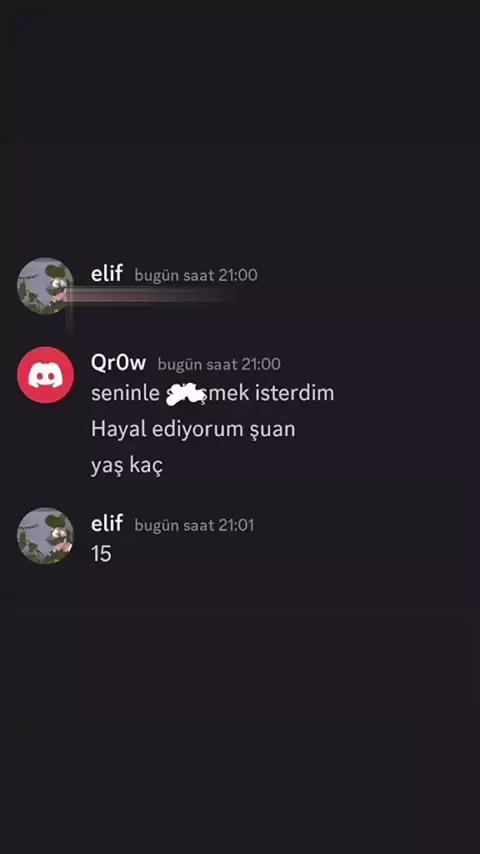Open Qr0w's red Discord logo avatar

point(46,375)
